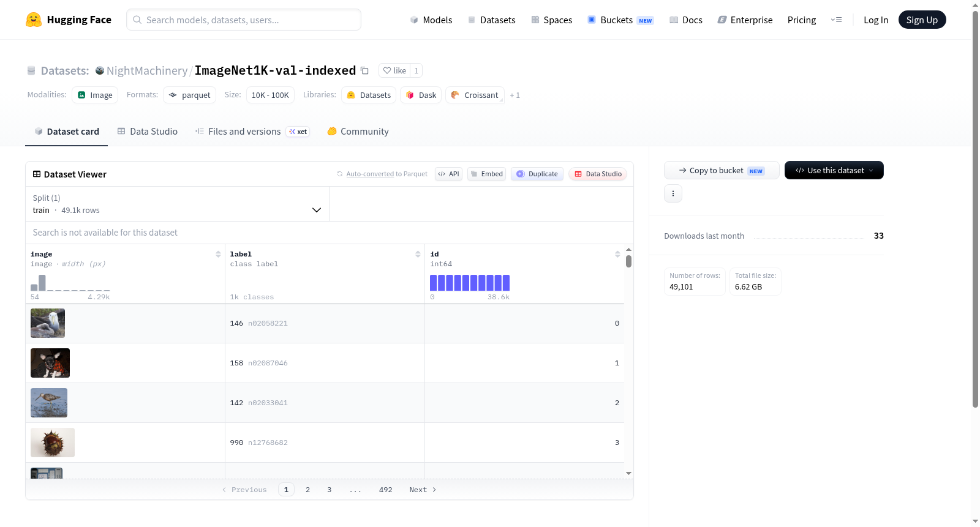The height and width of the screenshot is (527, 980).
Task: Open the bird thumbnail in row 0
Action: [48, 323]
